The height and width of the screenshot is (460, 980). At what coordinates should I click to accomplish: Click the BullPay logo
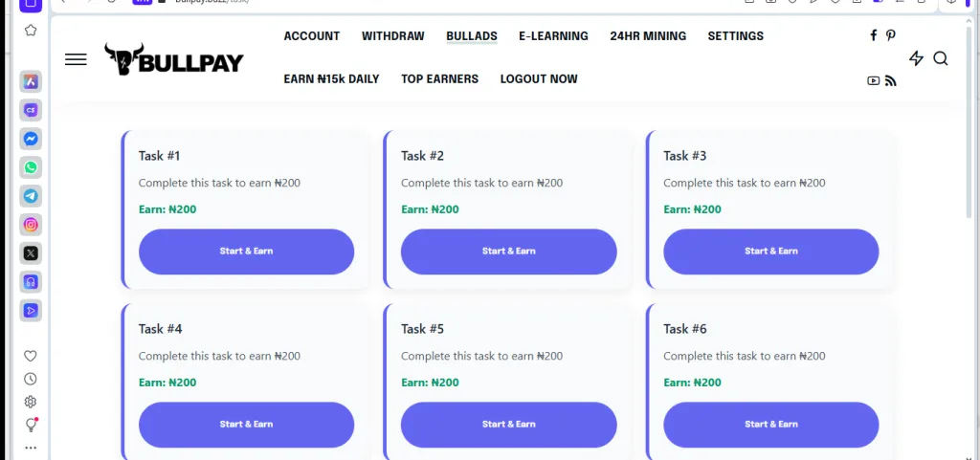174,60
